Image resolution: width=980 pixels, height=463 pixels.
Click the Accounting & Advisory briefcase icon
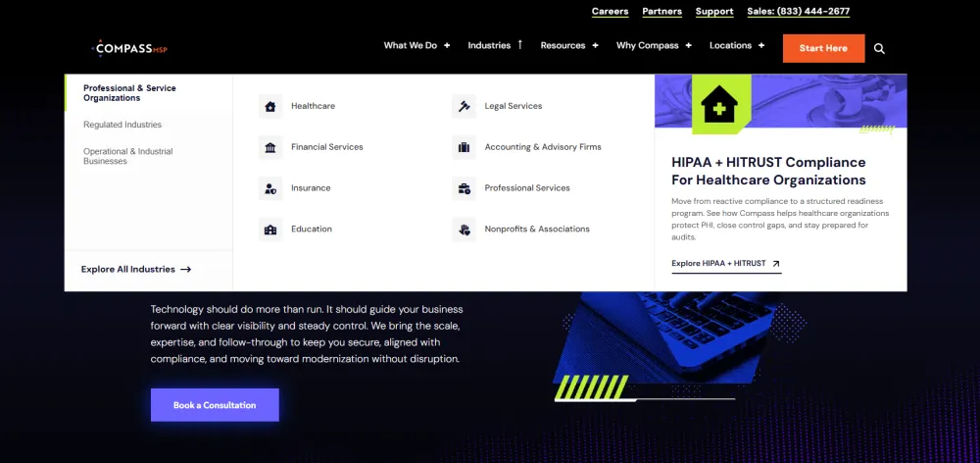pyautogui.click(x=464, y=147)
